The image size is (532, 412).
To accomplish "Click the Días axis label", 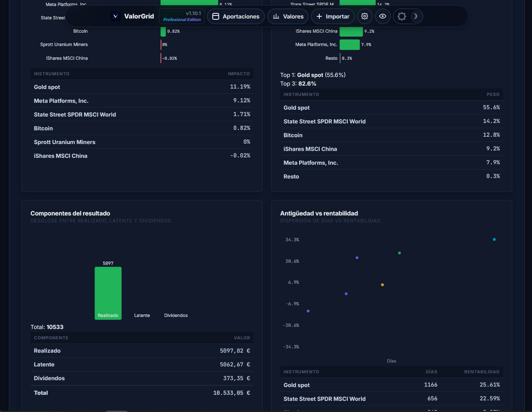I will 391,361.
